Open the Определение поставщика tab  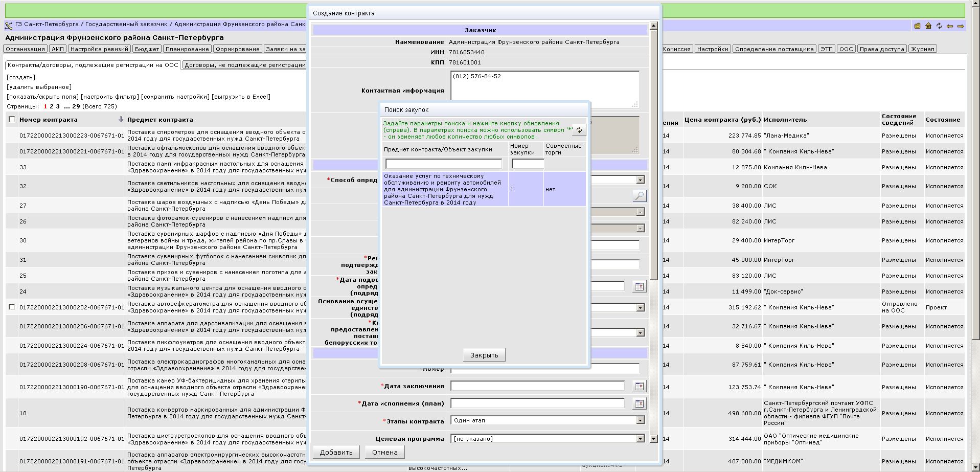point(774,49)
